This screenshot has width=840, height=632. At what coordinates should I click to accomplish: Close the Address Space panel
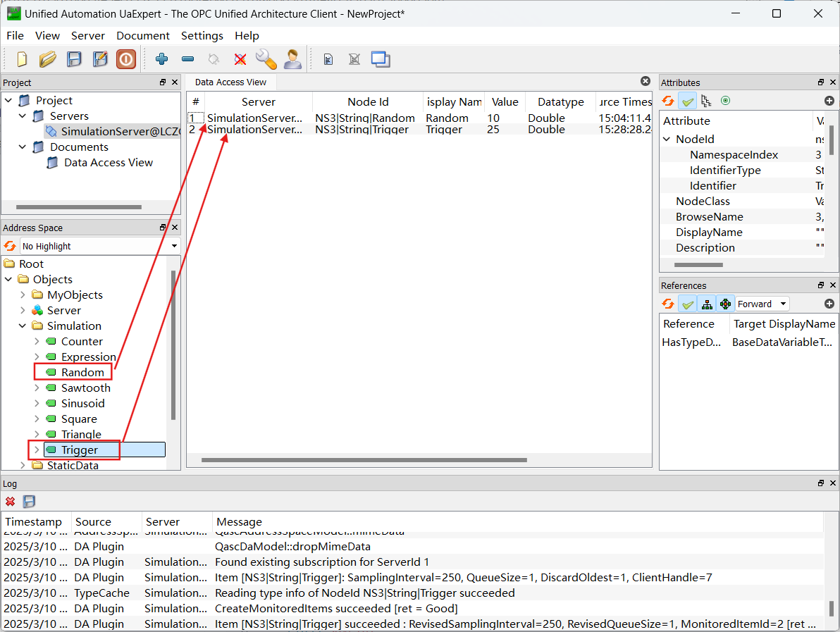tap(175, 227)
